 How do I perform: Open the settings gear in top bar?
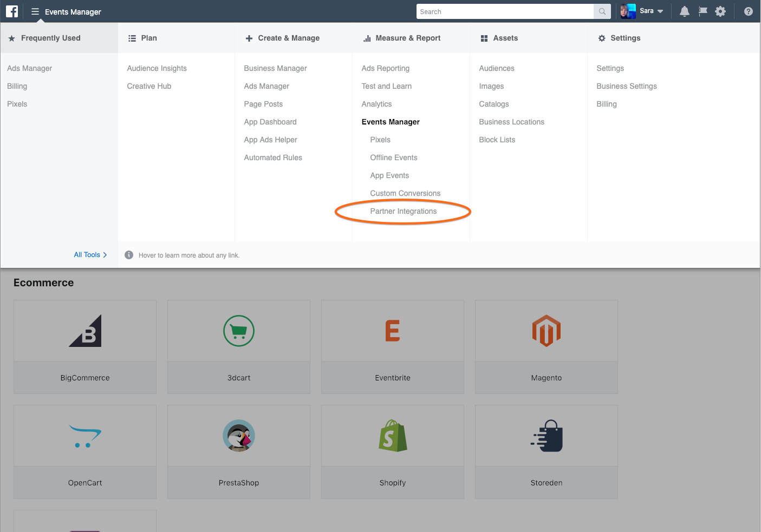pyautogui.click(x=720, y=11)
